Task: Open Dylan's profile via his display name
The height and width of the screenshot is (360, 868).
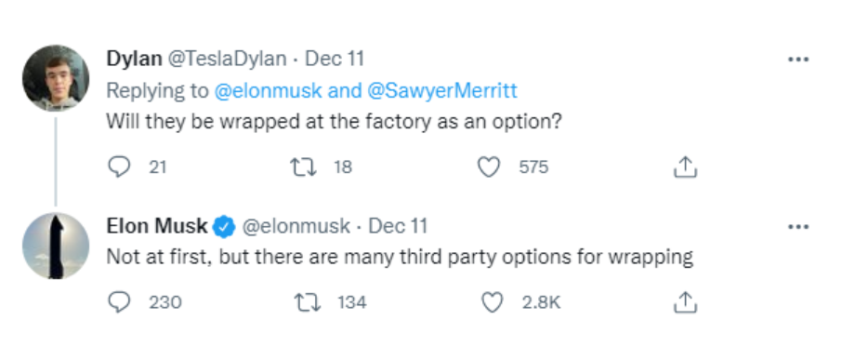Action: coord(134,59)
